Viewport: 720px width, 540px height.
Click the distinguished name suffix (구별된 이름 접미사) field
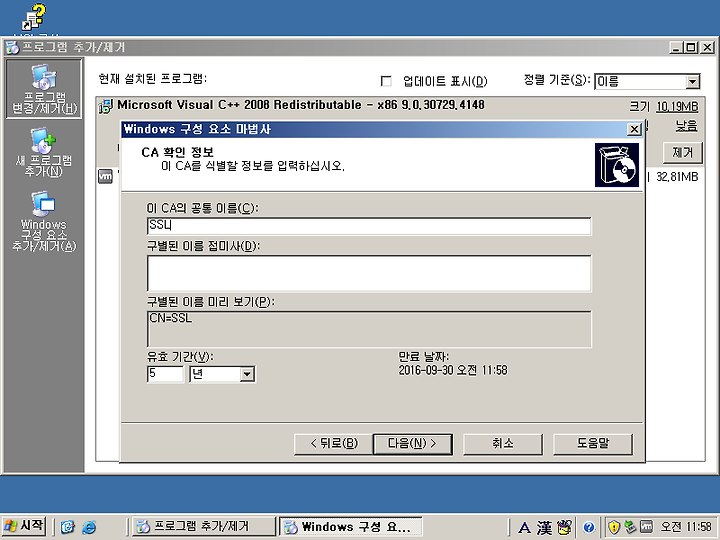click(x=369, y=273)
